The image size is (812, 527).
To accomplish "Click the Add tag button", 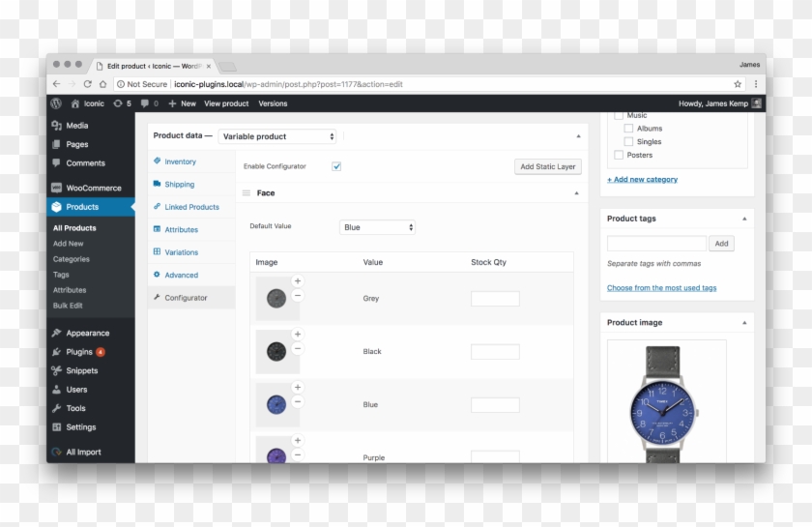I will [721, 244].
